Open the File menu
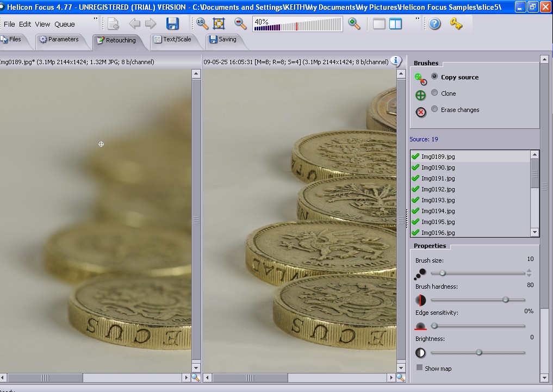 point(9,24)
